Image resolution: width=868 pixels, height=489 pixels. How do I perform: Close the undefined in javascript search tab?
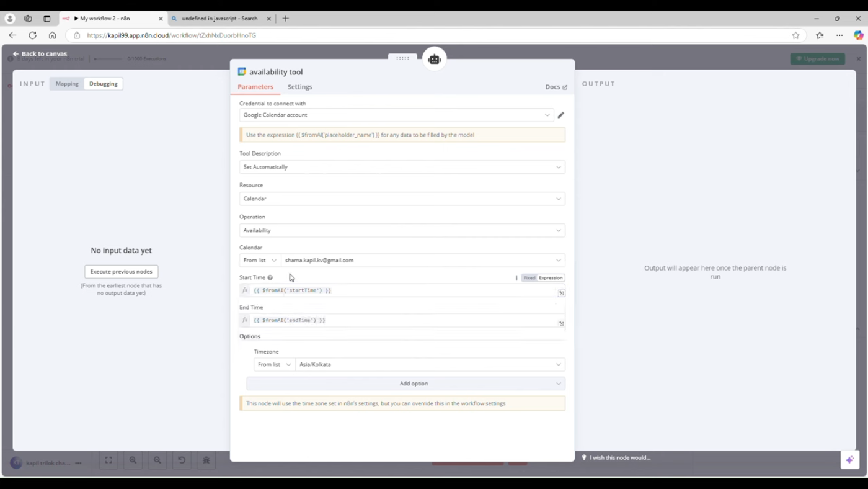pyautogui.click(x=269, y=19)
